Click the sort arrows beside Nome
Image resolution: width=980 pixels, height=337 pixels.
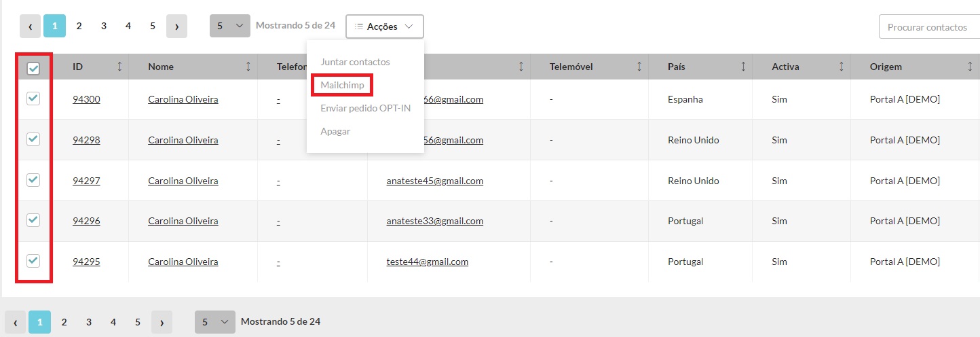coord(248,67)
